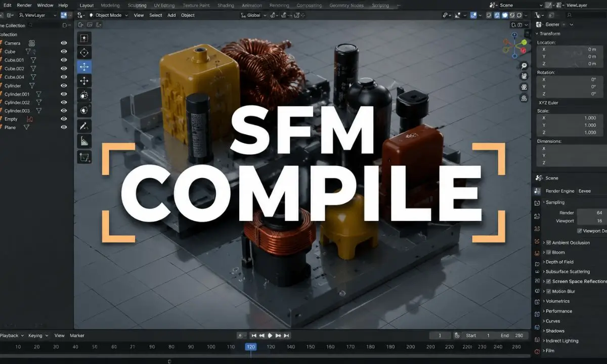Switch to material preview shading
Screen dimensions: 607x364
512,15
